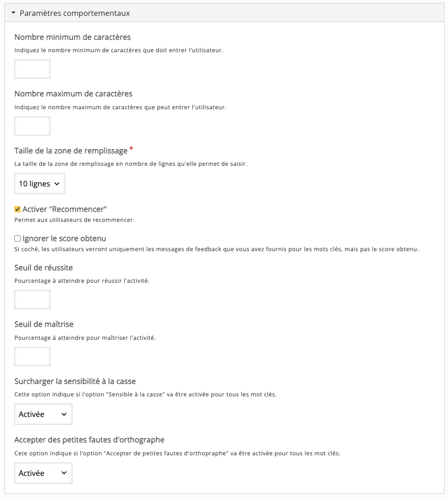Focus the Nombre minimum de caractères input

pos(32,69)
